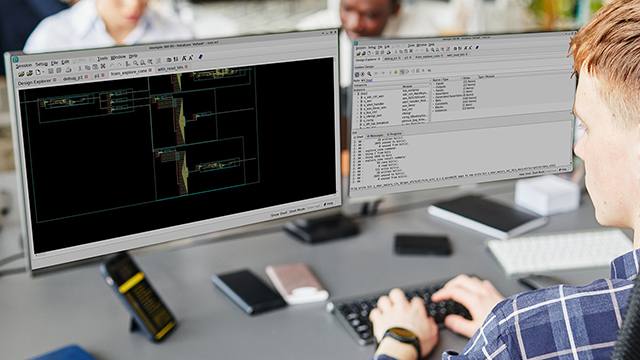Viewport: 640px width, 360px height.
Task: Open the Window menu on right monitor
Action: tap(422, 45)
